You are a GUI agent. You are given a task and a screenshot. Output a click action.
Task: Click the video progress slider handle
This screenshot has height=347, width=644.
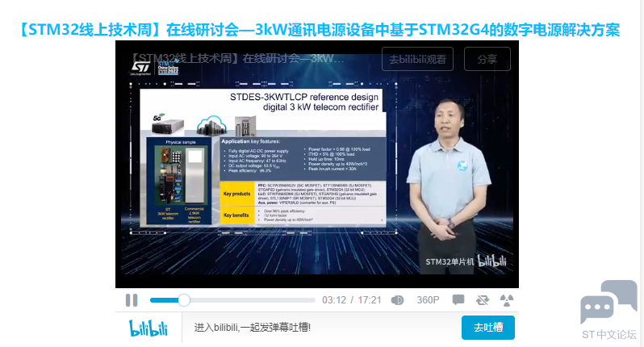pyautogui.click(x=184, y=300)
